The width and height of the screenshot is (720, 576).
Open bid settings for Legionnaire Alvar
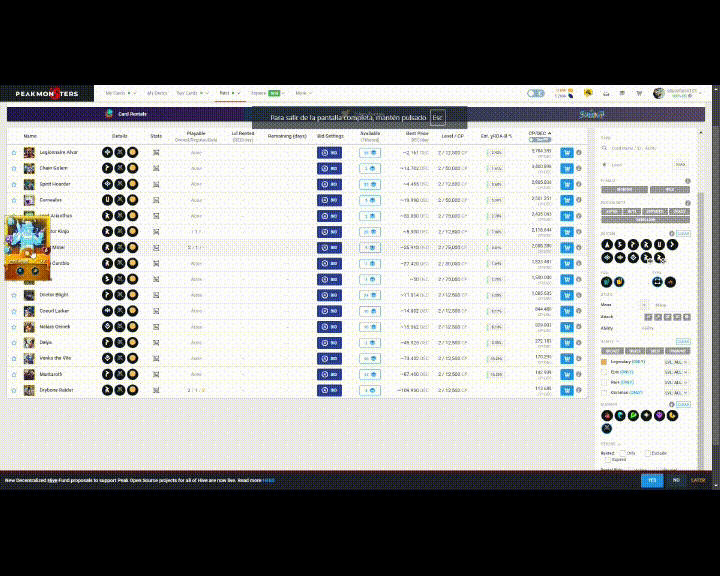pyautogui.click(x=329, y=152)
